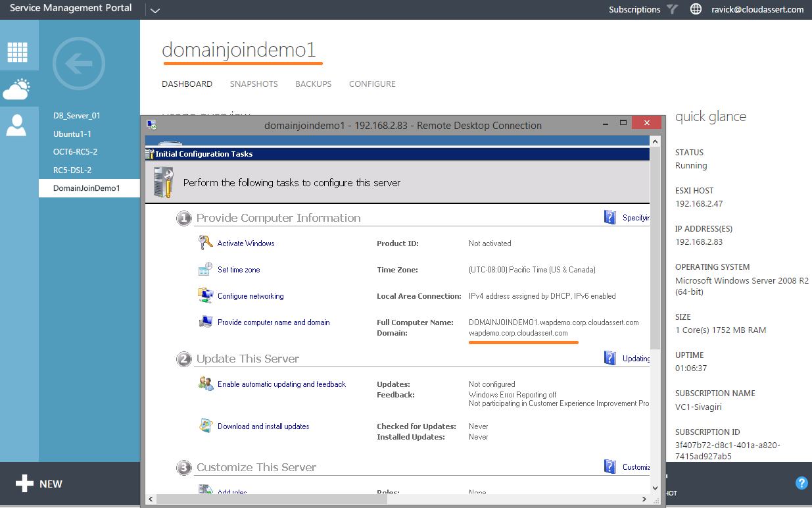This screenshot has height=508, width=812.
Task: Click the domainjoindemo1 page heading
Action: point(239,50)
